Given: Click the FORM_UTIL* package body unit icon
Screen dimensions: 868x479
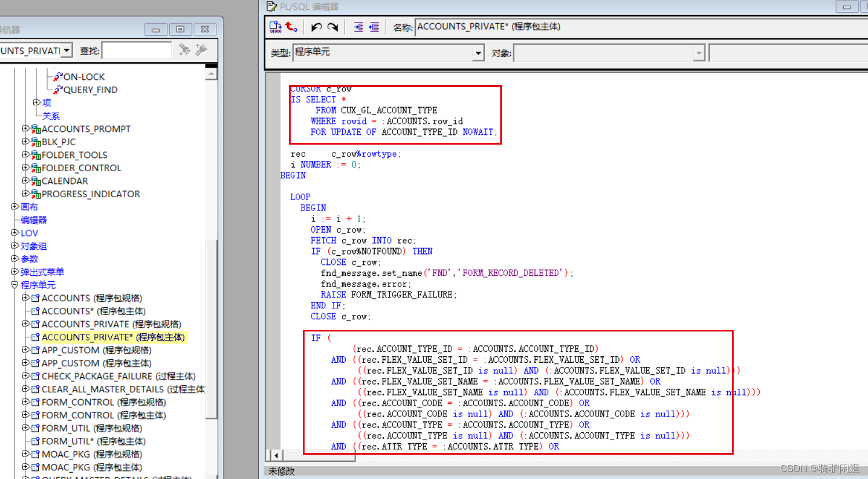Looking at the screenshot, I should pyautogui.click(x=35, y=441).
